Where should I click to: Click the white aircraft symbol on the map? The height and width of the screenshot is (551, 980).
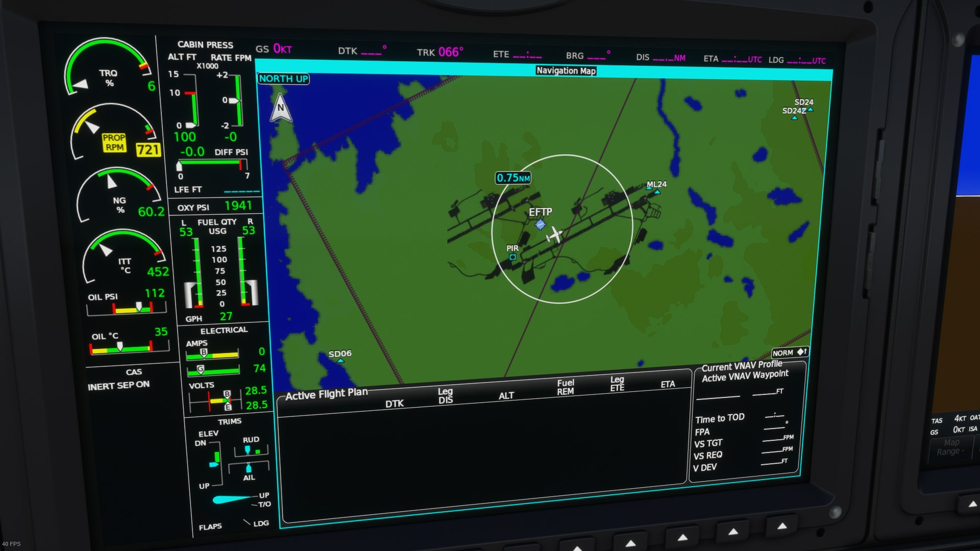pos(555,235)
